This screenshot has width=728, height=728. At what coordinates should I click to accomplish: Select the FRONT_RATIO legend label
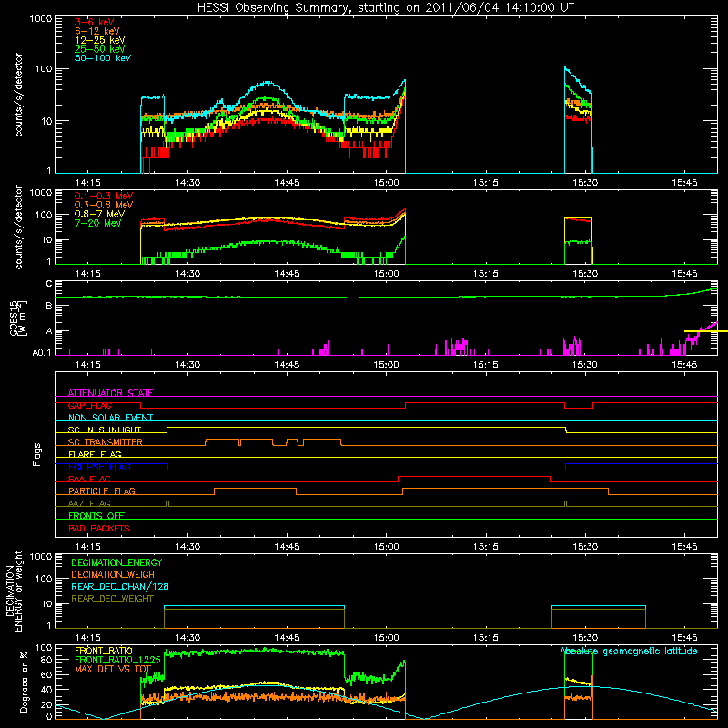[x=104, y=651]
